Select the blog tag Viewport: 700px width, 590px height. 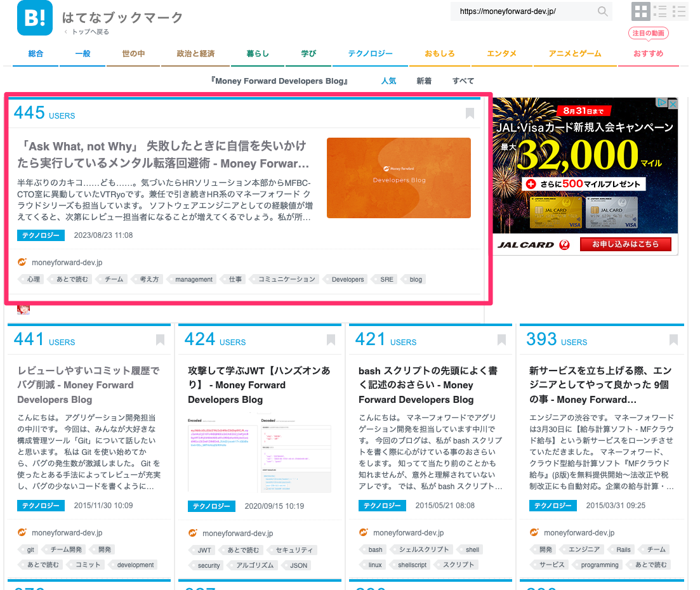413,279
